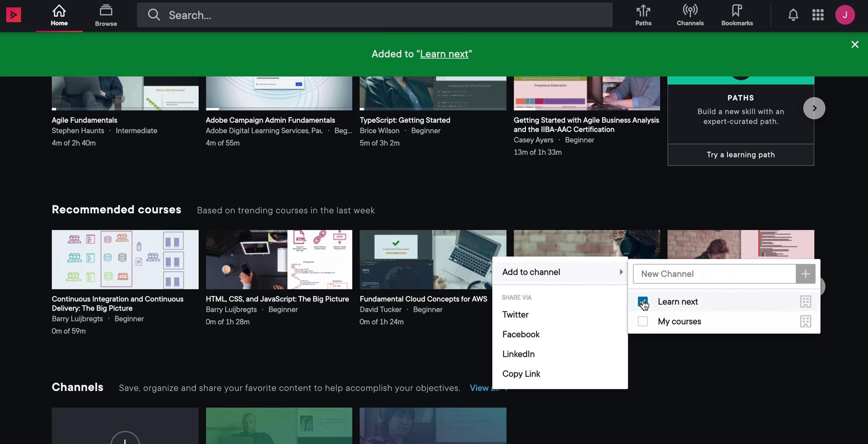Advance carousel with the right chevron
This screenshot has width=868, height=444.
coord(814,108)
